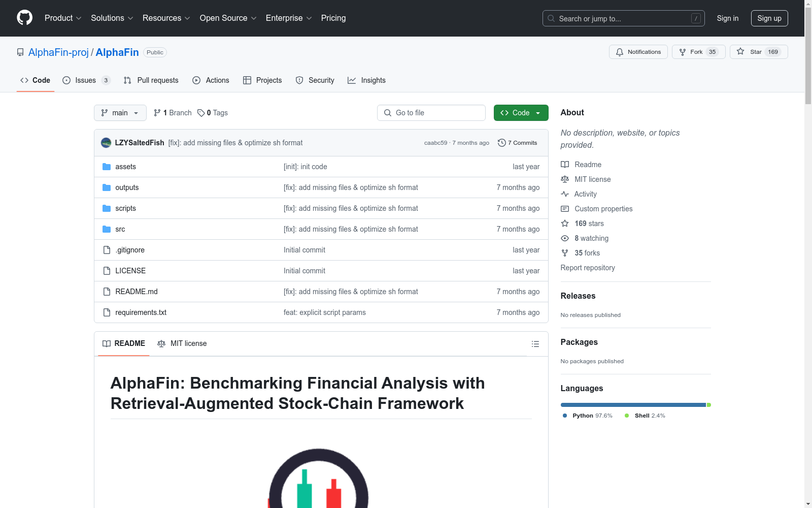Open the main branch selector dropdown
This screenshot has width=812, height=508.
point(120,113)
